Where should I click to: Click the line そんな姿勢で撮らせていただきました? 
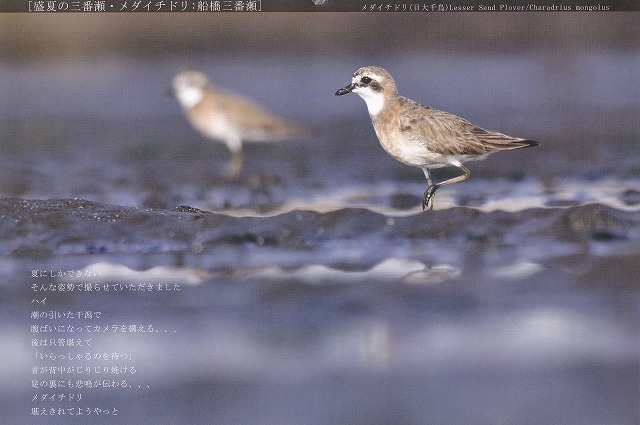tap(106, 287)
